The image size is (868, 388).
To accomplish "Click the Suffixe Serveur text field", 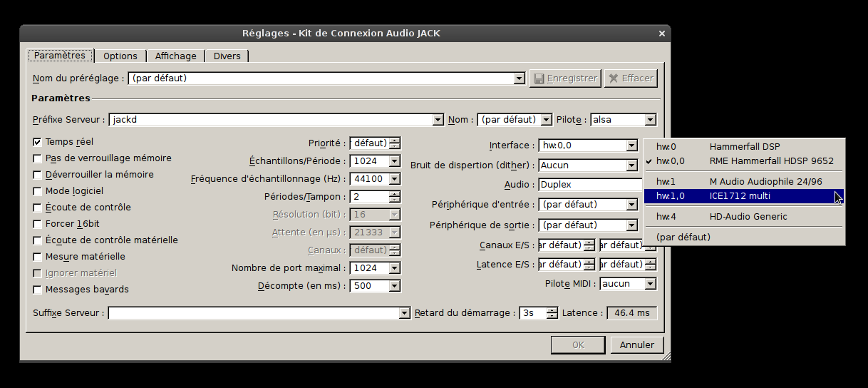I will tap(253, 313).
